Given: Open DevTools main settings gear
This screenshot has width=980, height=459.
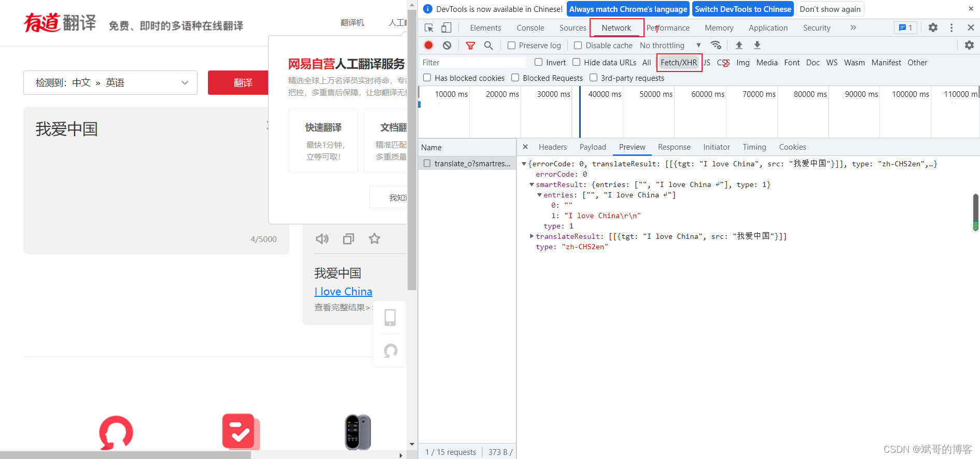Looking at the screenshot, I should [933, 27].
